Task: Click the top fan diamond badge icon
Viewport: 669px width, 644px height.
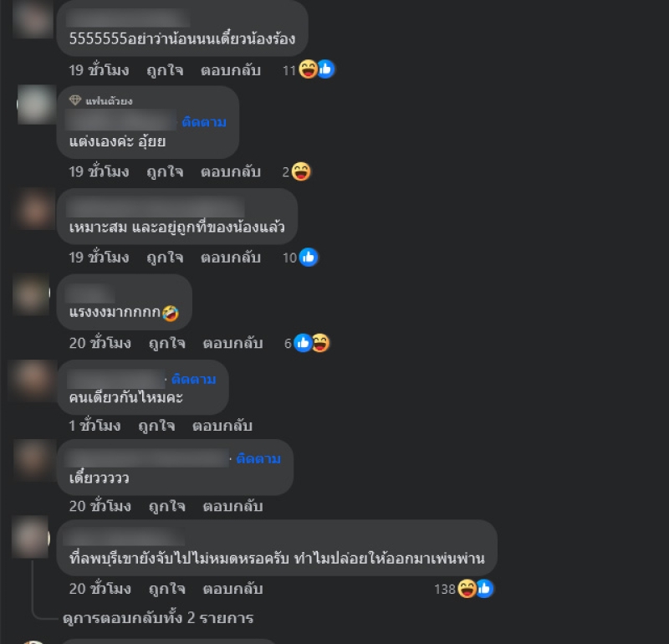Action: pyautogui.click(x=75, y=100)
